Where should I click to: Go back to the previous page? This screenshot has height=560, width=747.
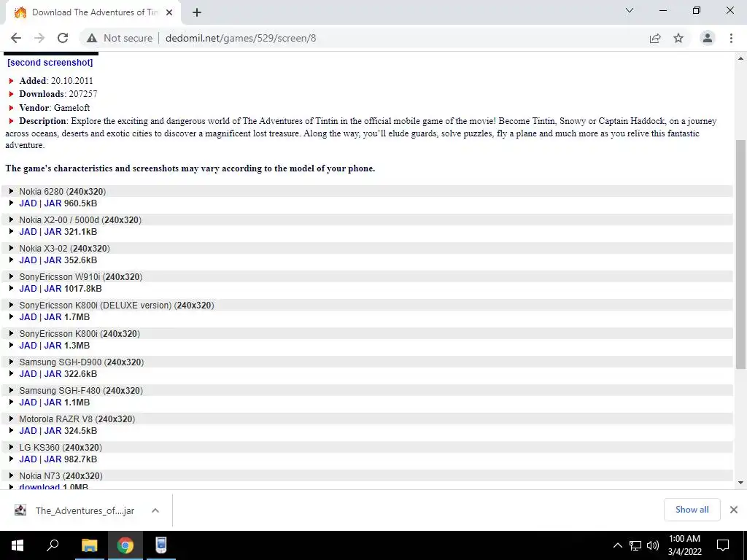pos(16,38)
